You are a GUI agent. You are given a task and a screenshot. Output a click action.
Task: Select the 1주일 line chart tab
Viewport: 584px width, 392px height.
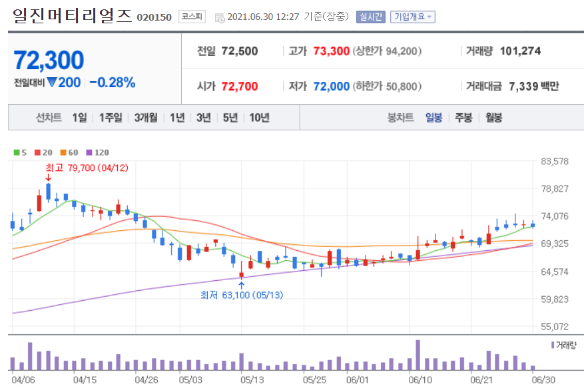tap(111, 118)
